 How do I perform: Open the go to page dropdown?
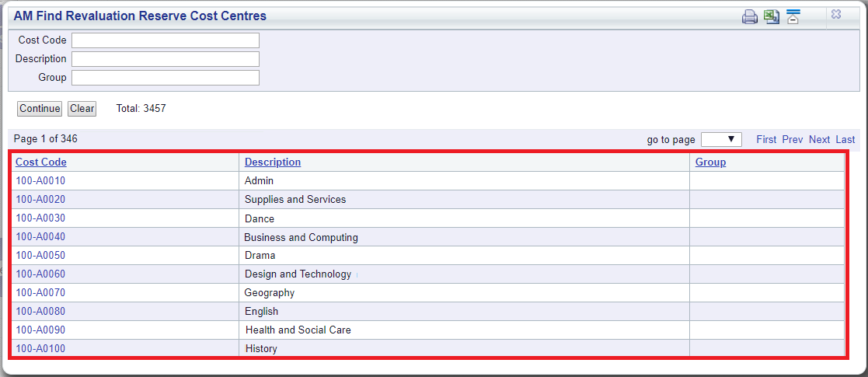721,139
